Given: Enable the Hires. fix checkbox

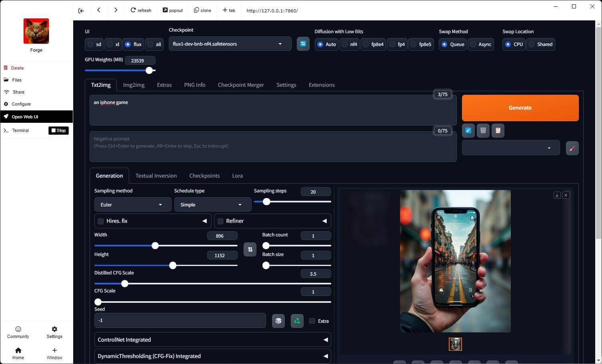Looking at the screenshot, I should (101, 221).
